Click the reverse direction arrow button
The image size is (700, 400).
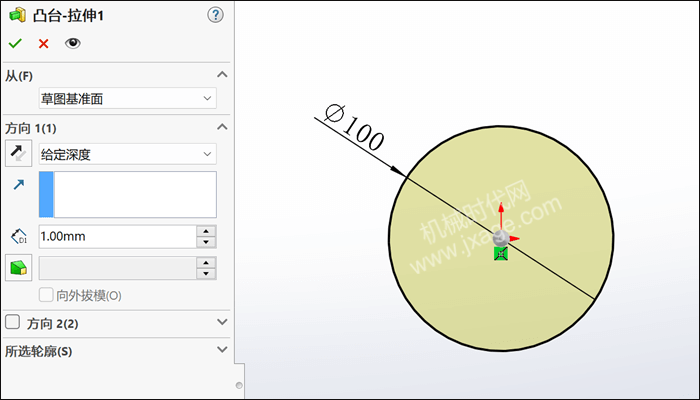point(18,153)
